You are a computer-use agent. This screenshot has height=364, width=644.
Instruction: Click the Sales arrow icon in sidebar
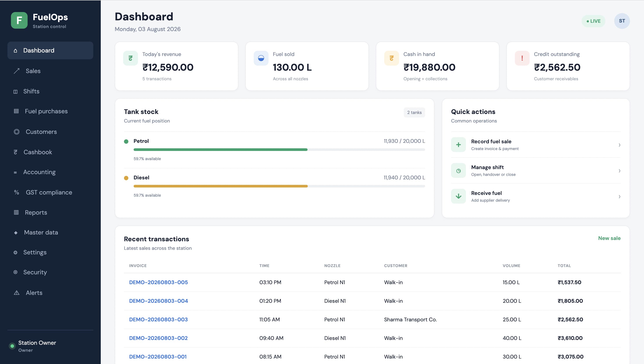point(16,71)
